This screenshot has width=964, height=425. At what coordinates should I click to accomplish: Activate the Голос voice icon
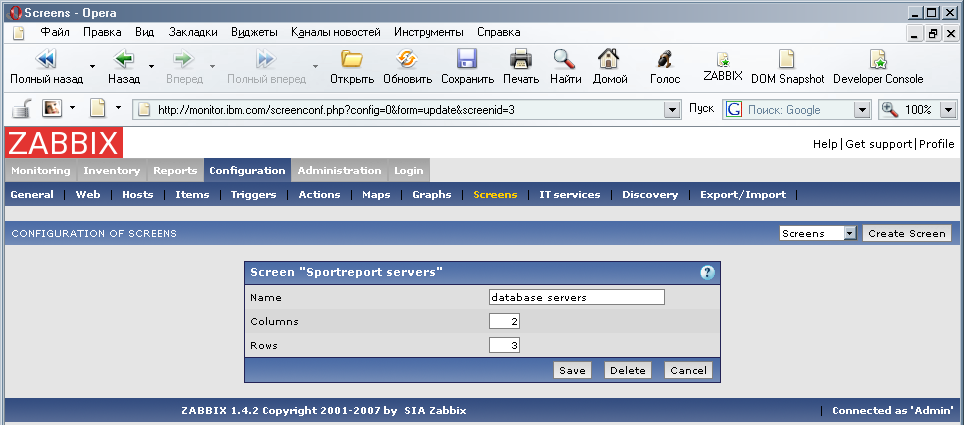[664, 60]
